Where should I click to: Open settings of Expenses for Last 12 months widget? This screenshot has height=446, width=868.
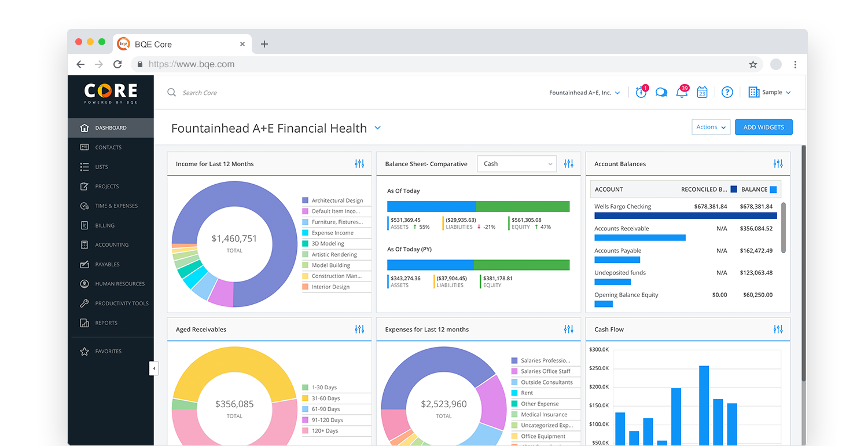(569, 330)
